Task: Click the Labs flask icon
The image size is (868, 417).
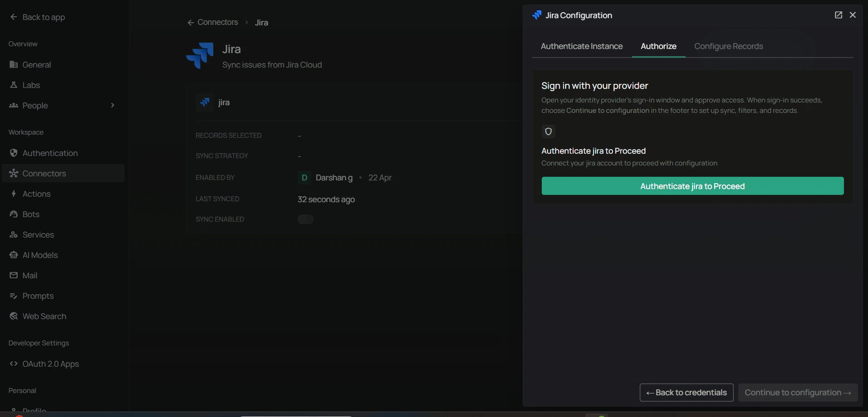Action: (x=14, y=85)
